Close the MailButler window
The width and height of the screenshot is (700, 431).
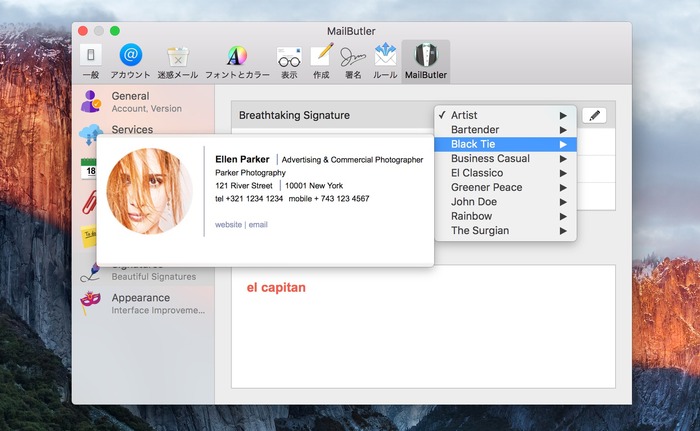pos(83,31)
